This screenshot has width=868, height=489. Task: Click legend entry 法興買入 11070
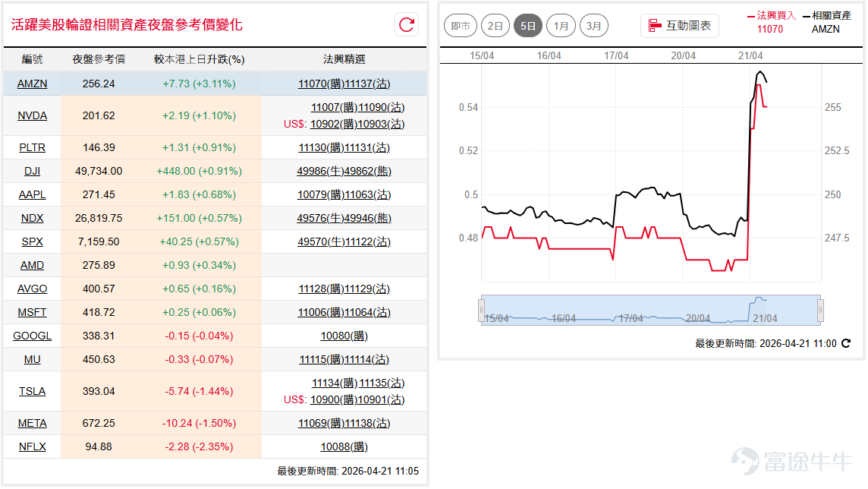point(771,22)
